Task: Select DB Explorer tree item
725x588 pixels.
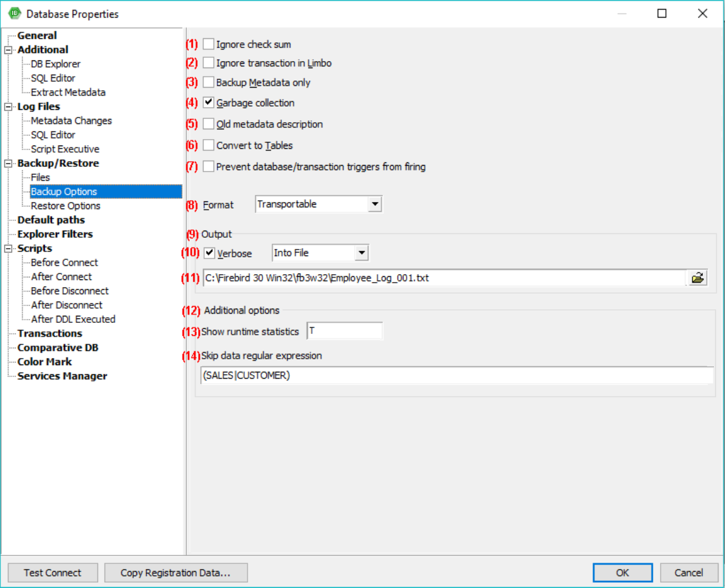Action: click(55, 64)
